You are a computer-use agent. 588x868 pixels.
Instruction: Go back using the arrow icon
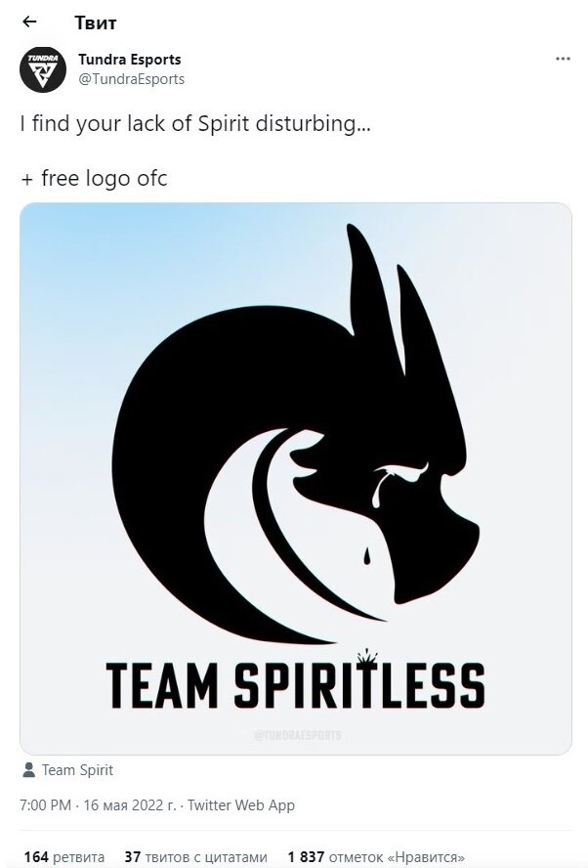point(29,22)
